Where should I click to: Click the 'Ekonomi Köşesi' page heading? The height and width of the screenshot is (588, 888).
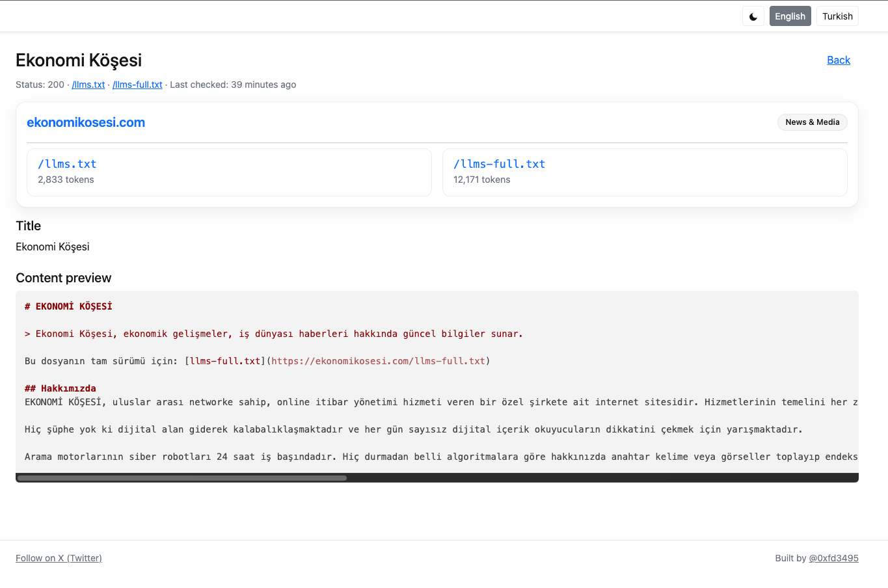[79, 60]
